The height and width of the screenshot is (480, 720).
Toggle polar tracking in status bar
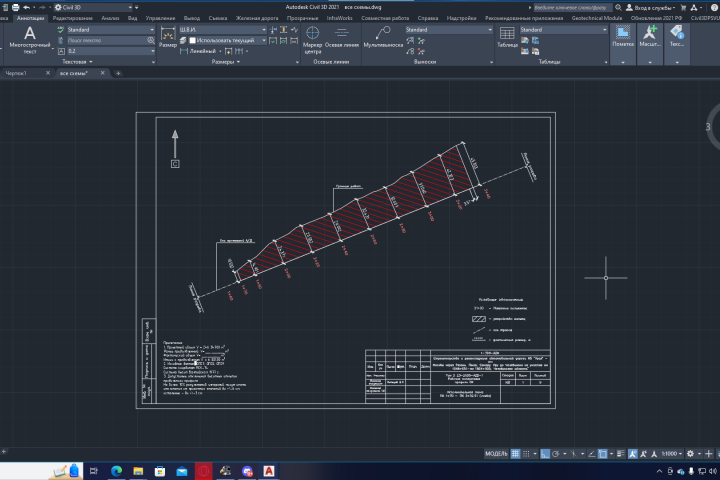point(556,454)
